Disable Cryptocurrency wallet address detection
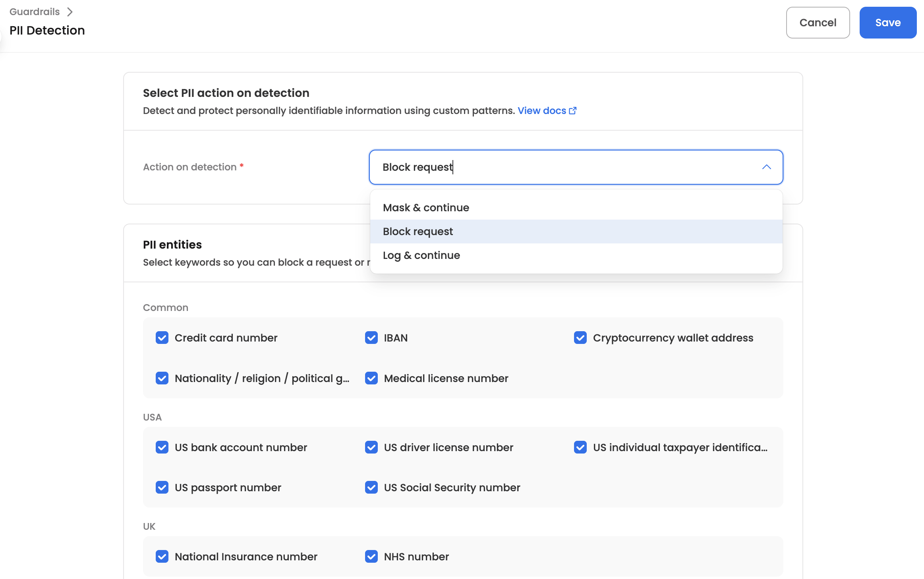The image size is (924, 579). [x=580, y=338]
